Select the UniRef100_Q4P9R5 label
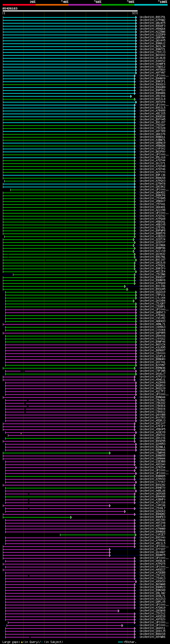This screenshot has height=644, width=170. (152, 333)
